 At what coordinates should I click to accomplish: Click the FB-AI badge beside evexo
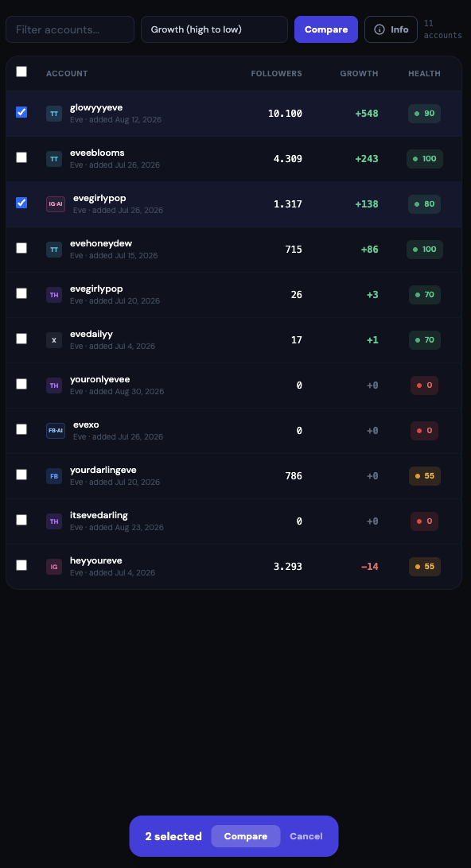[56, 431]
